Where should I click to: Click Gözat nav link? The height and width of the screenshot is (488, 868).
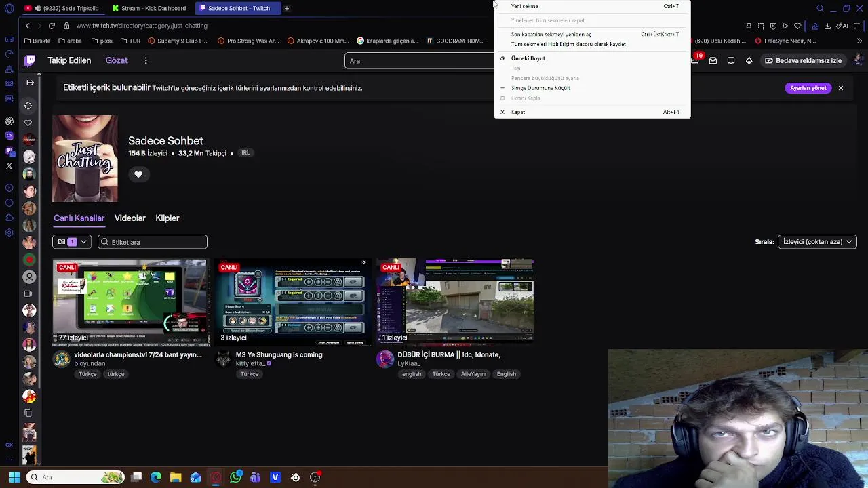(x=117, y=60)
